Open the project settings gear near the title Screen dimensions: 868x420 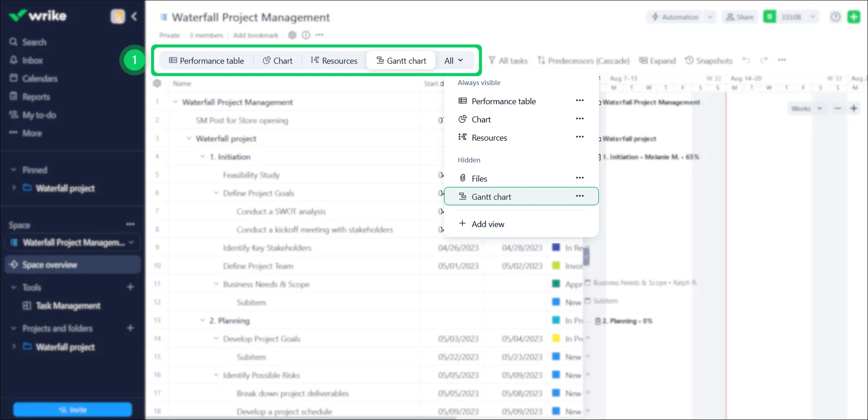[x=292, y=35]
